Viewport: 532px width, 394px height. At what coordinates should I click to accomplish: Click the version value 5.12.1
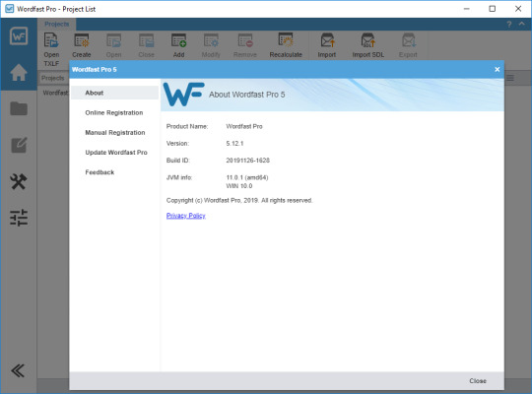click(234, 144)
